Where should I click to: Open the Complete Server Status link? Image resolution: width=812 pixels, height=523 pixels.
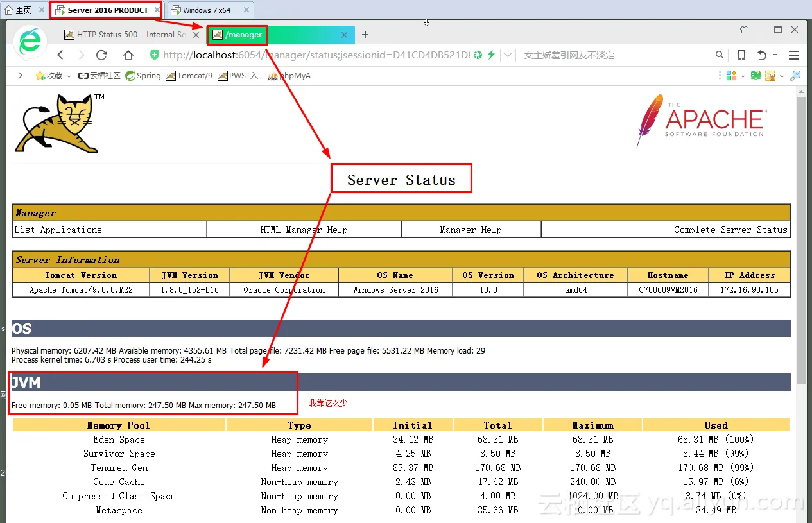[x=730, y=230]
